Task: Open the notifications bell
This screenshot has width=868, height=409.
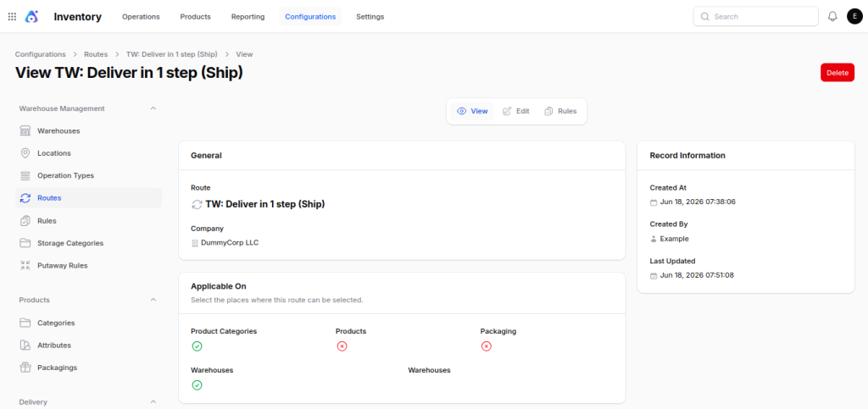Action: 832,17
